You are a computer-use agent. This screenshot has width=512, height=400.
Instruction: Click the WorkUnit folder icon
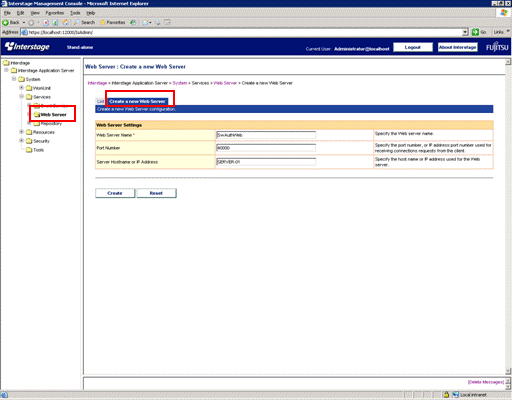(29, 88)
